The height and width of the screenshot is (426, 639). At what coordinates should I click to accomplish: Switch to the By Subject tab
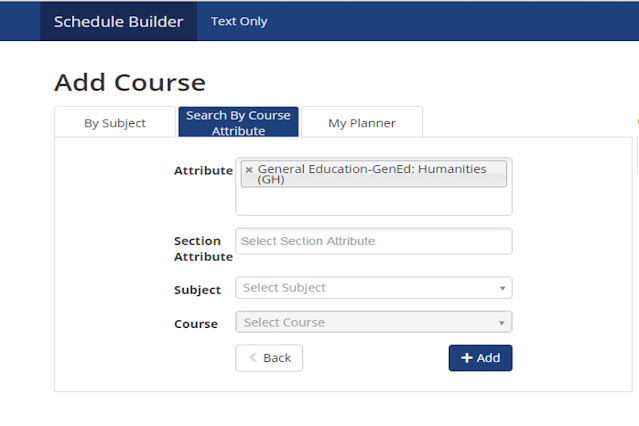tap(115, 122)
